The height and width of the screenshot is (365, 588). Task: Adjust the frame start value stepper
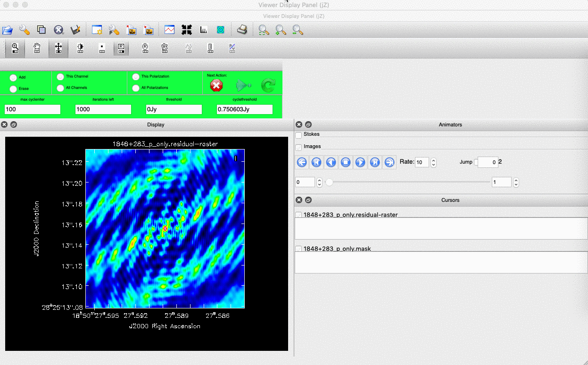[x=319, y=182]
